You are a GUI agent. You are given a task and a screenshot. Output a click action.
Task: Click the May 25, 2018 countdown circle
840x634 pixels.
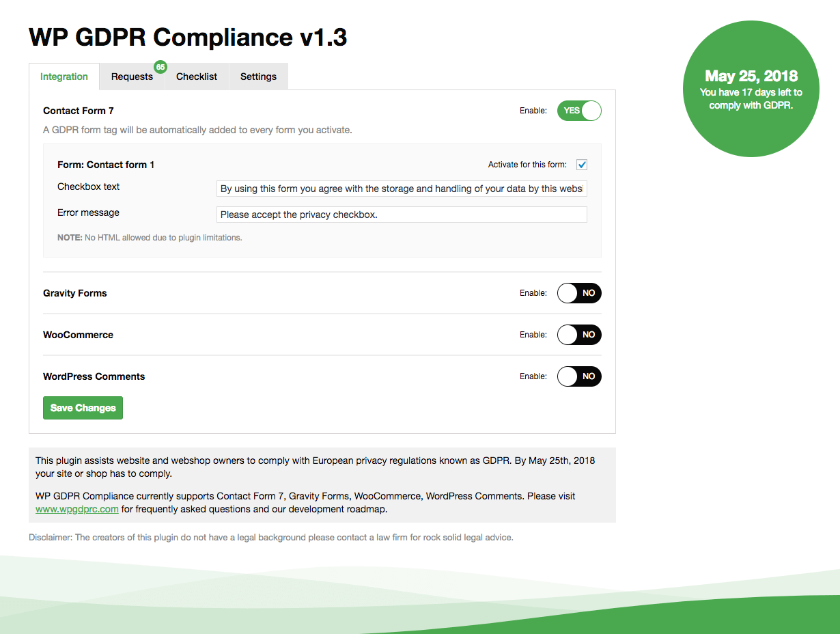(751, 89)
